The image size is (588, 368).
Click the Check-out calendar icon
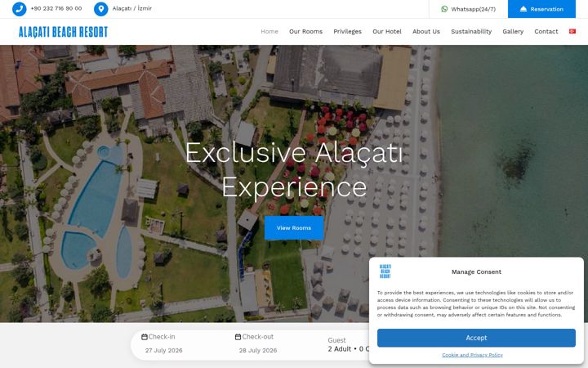coord(238,337)
